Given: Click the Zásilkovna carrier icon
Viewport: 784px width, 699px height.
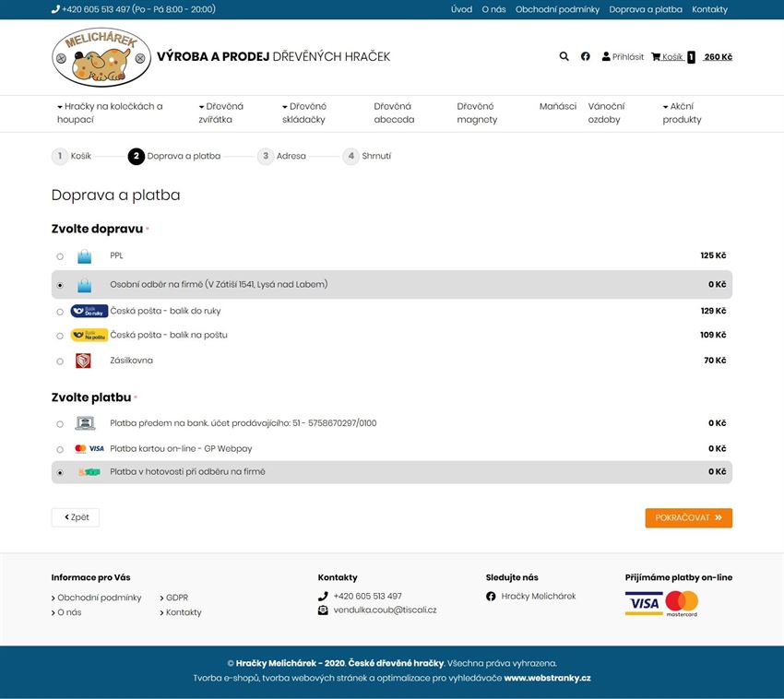Looking at the screenshot, I should [x=83, y=361].
